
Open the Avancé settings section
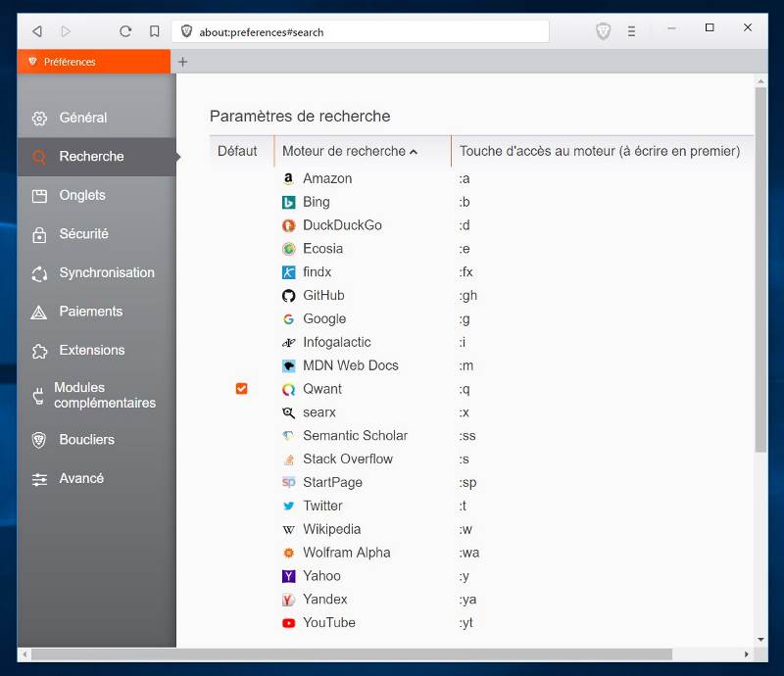pyautogui.click(x=96, y=478)
